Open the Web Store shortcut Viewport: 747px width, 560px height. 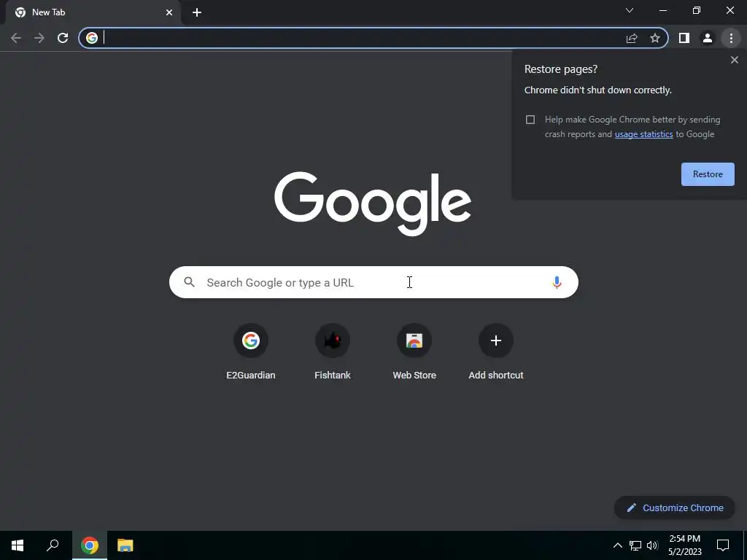[414, 351]
